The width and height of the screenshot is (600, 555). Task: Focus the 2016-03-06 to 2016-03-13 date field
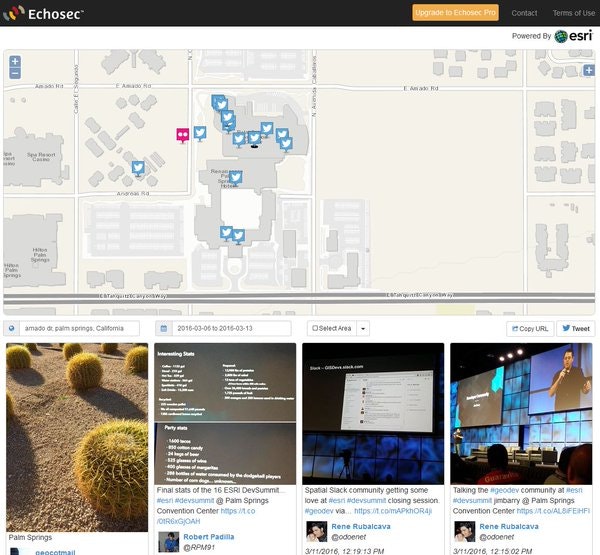coord(232,328)
